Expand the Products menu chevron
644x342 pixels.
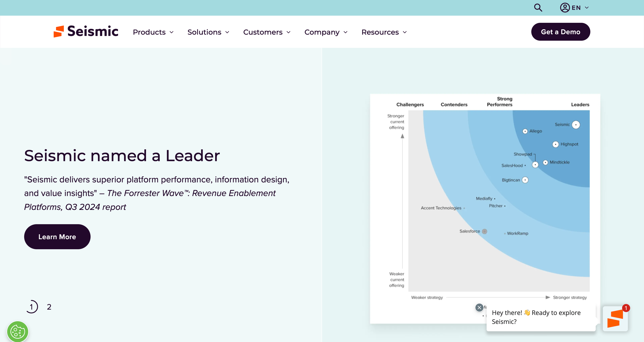(x=172, y=32)
